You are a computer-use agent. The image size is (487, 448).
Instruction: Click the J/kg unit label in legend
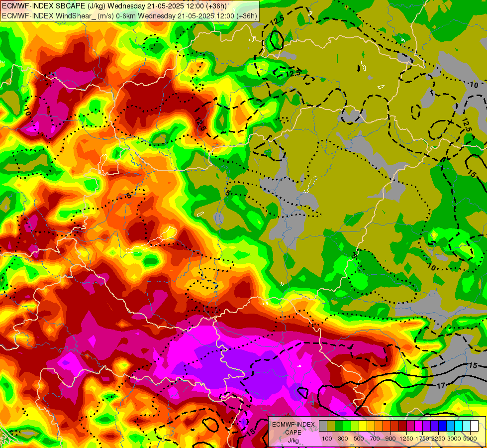[293, 441]
